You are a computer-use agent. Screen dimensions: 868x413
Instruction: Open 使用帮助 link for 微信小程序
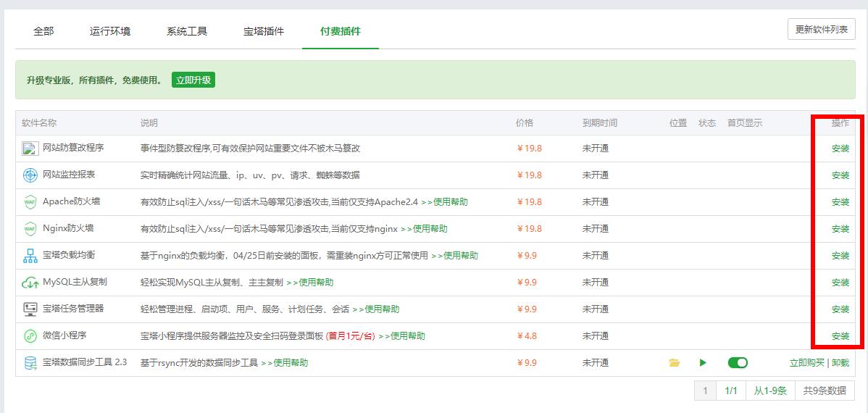(402, 336)
